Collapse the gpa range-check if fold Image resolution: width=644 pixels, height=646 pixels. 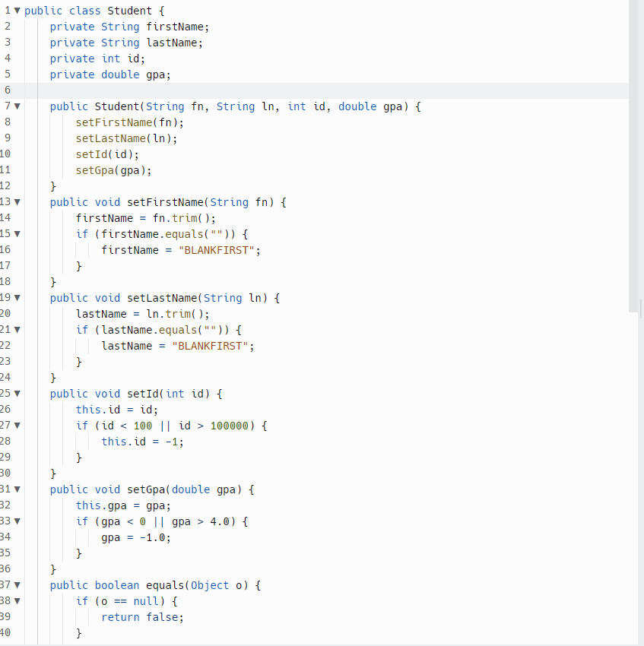[17, 521]
